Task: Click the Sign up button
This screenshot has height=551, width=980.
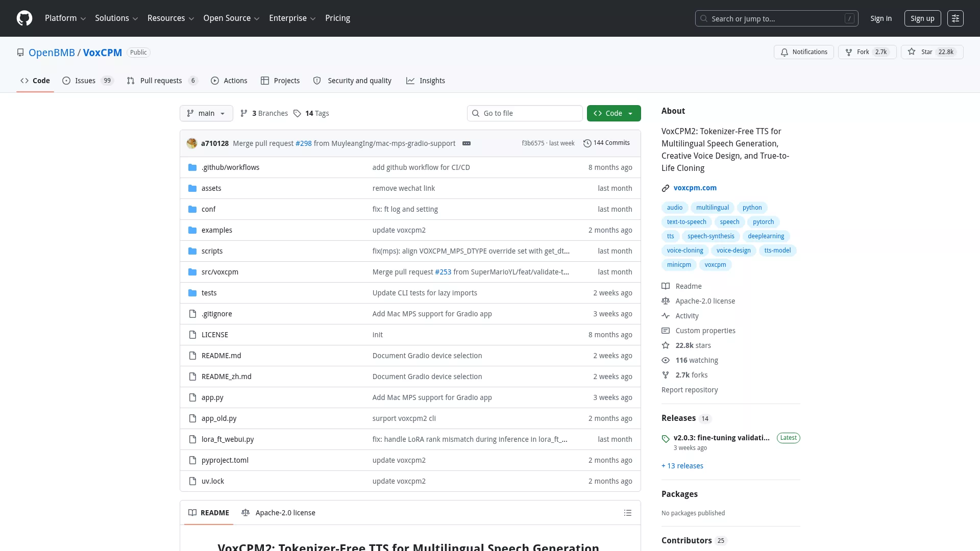Action: click(922, 18)
